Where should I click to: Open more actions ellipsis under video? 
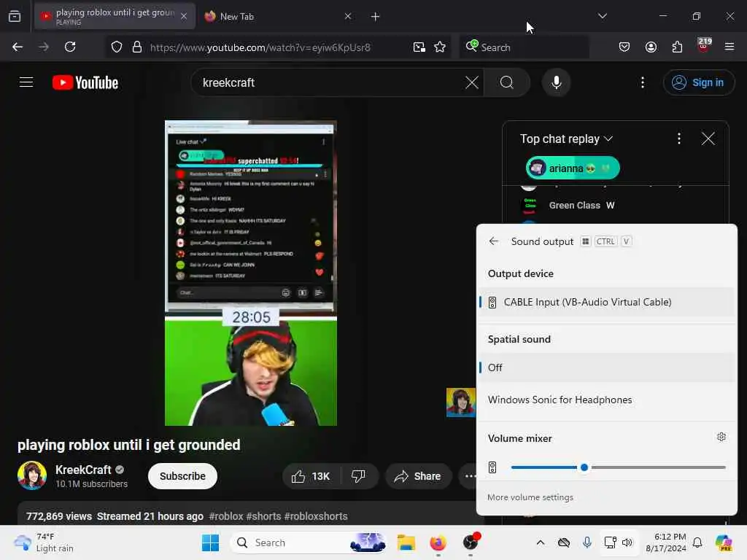pos(470,476)
